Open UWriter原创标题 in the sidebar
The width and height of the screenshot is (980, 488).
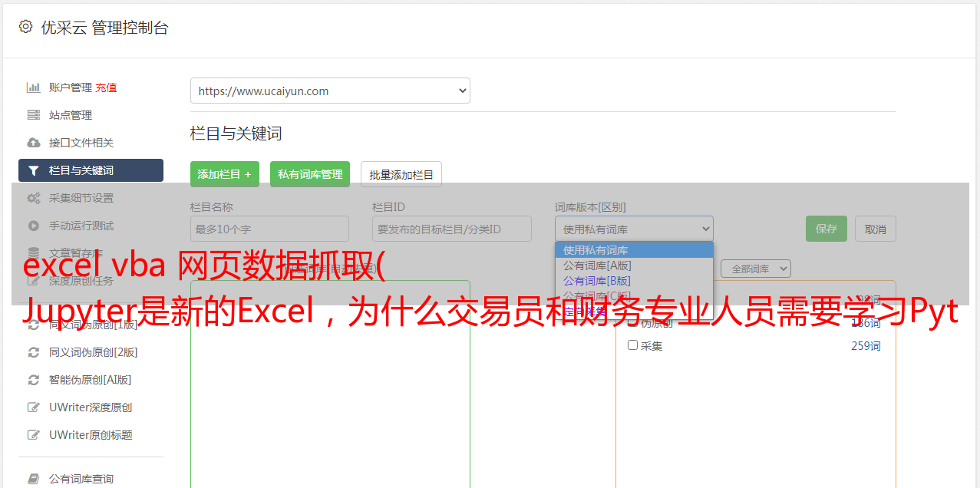(91, 435)
